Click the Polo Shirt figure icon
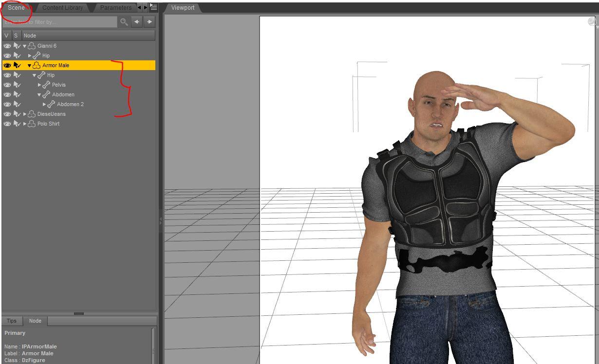The image size is (599, 364). point(32,124)
